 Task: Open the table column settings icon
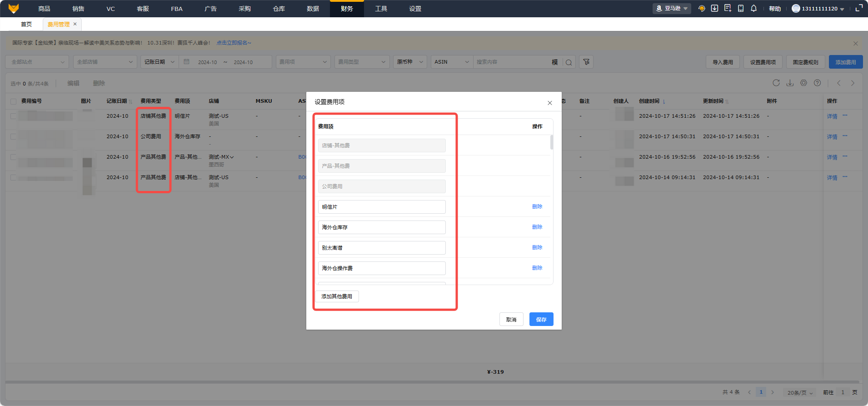pyautogui.click(x=803, y=83)
